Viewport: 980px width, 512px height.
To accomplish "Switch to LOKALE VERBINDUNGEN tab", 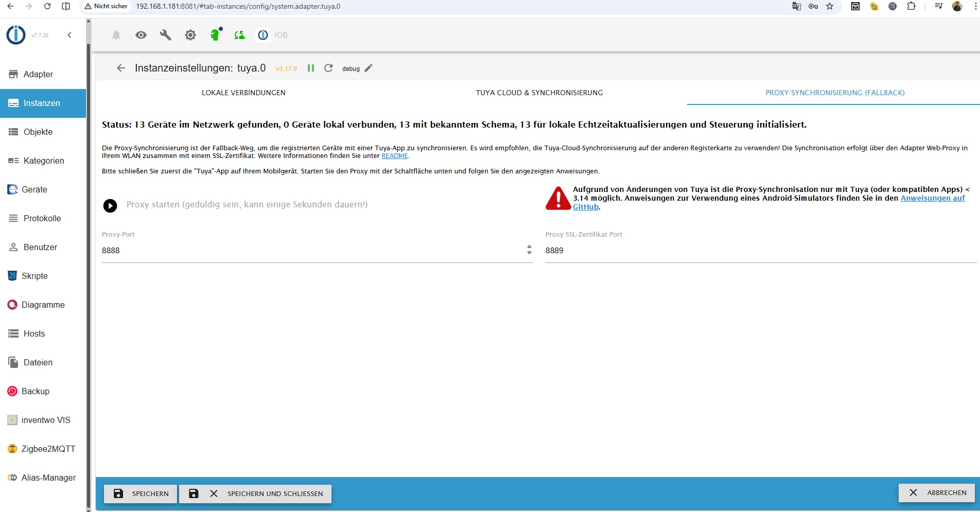I will pos(243,93).
